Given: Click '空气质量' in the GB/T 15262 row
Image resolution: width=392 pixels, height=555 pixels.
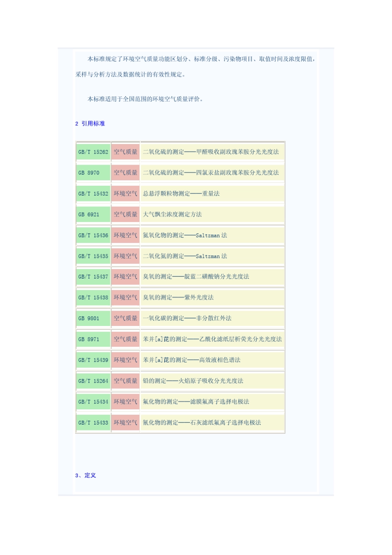Looking at the screenshot, I should tap(125, 152).
